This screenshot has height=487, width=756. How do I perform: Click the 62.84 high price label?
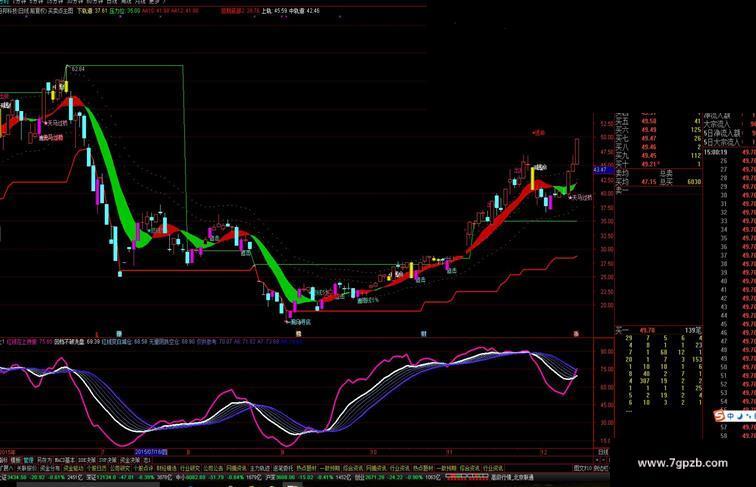tap(78, 69)
